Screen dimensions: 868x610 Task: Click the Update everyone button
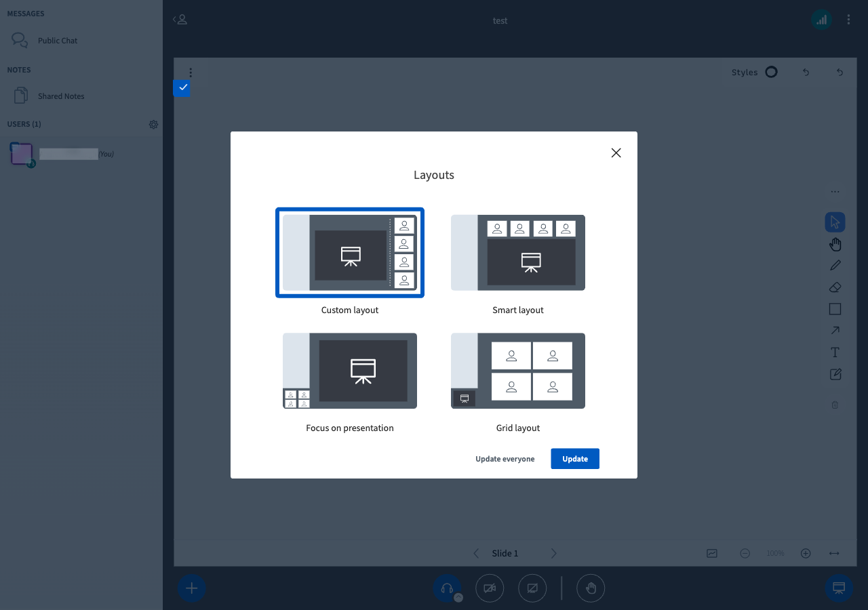coord(505,459)
